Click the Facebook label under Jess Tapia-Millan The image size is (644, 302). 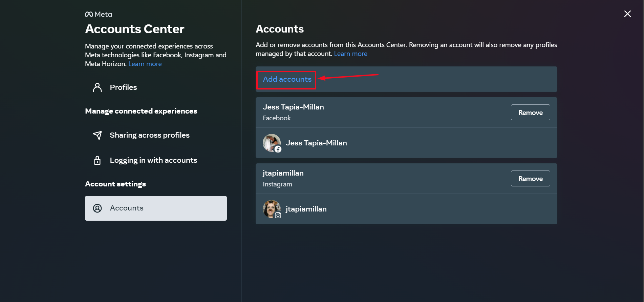click(277, 118)
